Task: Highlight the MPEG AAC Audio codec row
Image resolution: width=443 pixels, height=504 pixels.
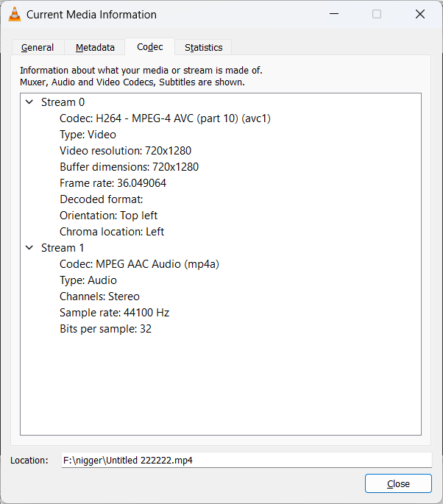Action: 139,264
